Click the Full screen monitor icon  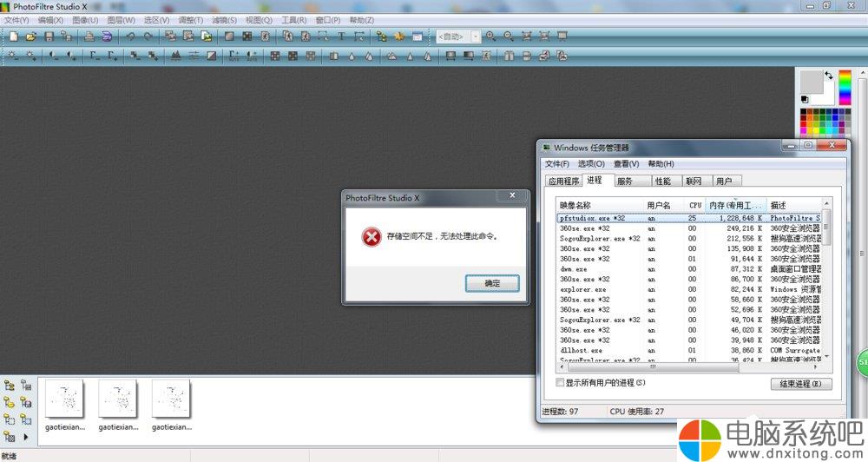click(562, 36)
